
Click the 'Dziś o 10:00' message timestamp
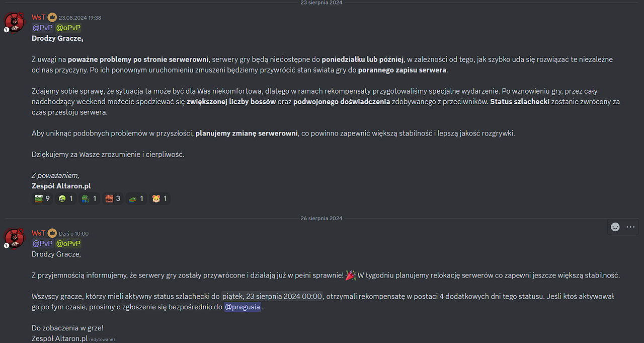click(x=73, y=234)
